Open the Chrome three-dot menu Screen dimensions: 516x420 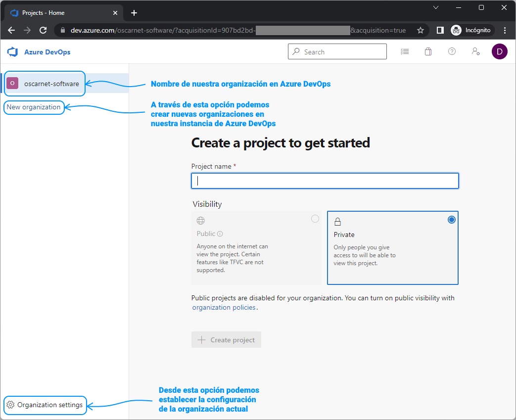(505, 30)
